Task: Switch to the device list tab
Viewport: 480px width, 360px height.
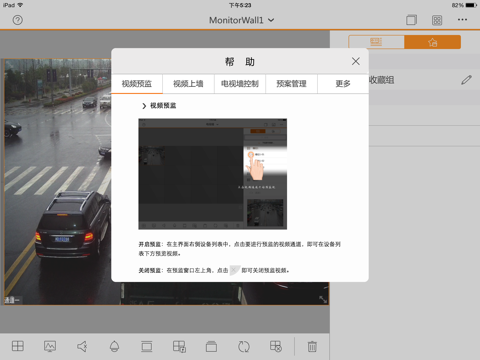Action: (376, 42)
